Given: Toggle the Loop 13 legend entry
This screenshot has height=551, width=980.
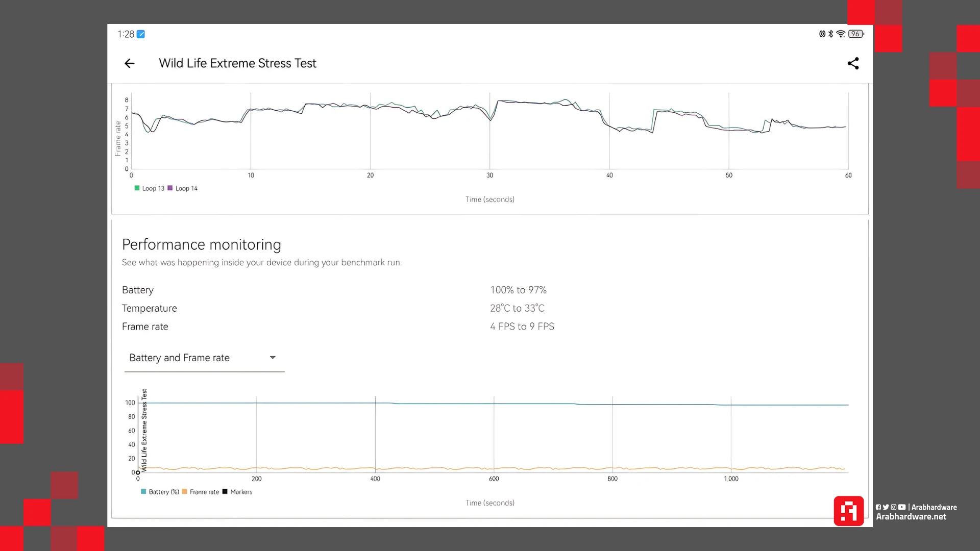Looking at the screenshot, I should point(149,188).
